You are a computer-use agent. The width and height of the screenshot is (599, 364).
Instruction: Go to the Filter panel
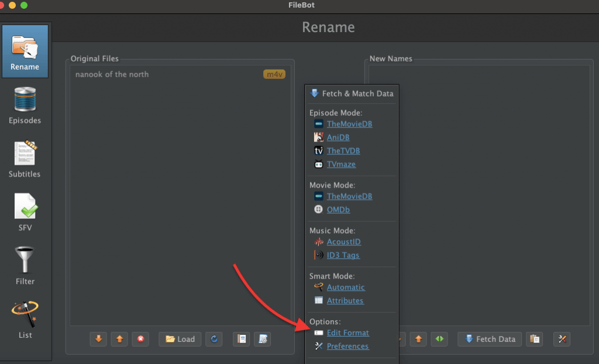pyautogui.click(x=25, y=266)
